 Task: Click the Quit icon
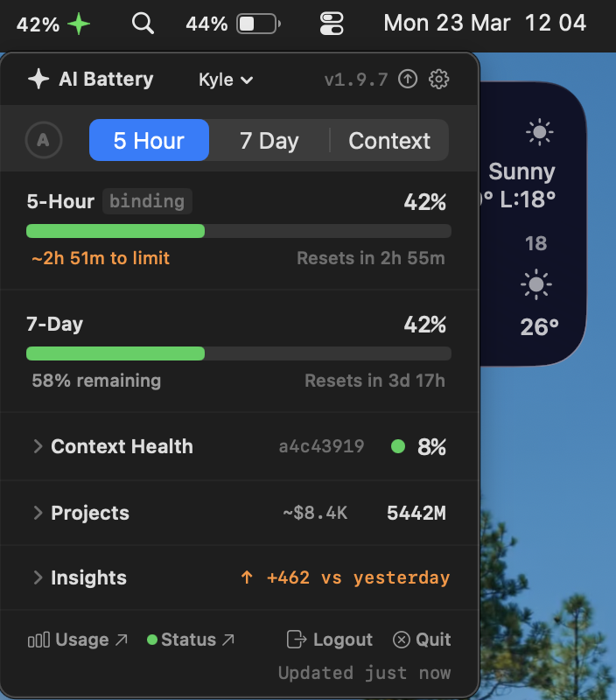pos(402,640)
